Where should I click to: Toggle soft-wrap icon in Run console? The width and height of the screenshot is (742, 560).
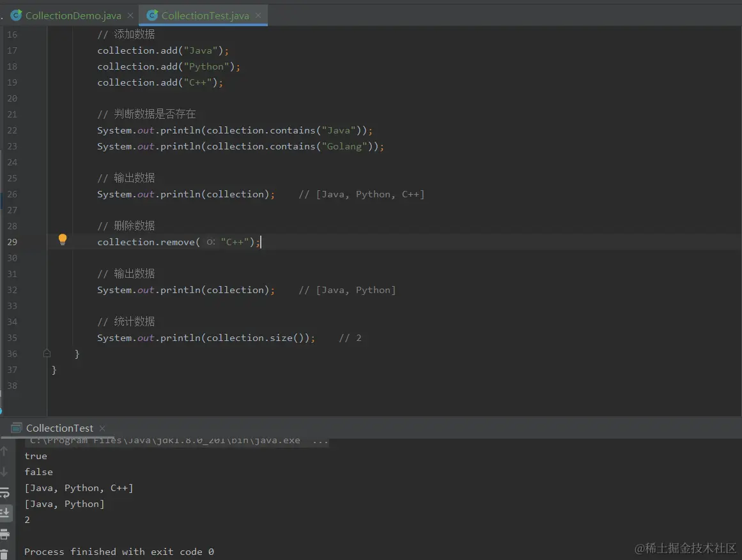click(x=4, y=493)
